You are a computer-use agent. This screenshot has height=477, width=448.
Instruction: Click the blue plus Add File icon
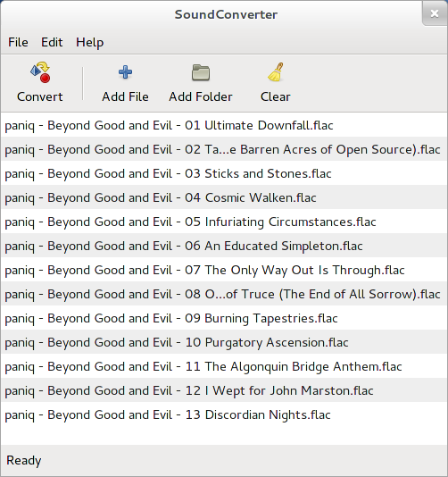pyautogui.click(x=125, y=72)
